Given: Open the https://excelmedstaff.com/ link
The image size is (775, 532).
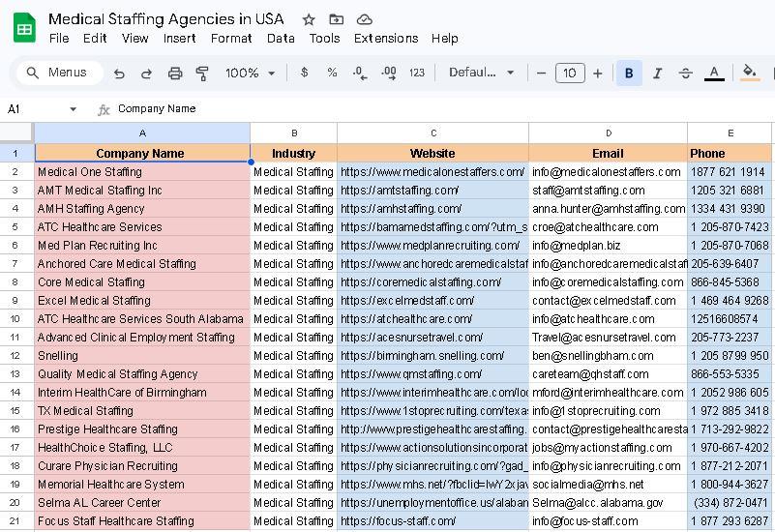Looking at the screenshot, I should coord(407,300).
